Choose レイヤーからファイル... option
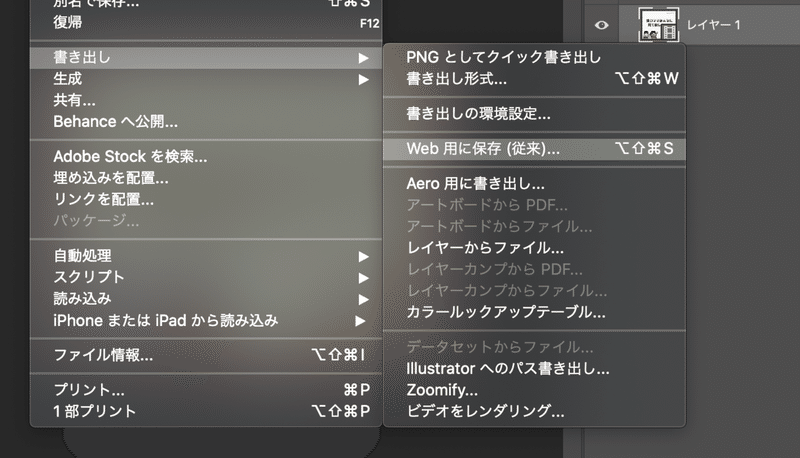 pos(534,248)
